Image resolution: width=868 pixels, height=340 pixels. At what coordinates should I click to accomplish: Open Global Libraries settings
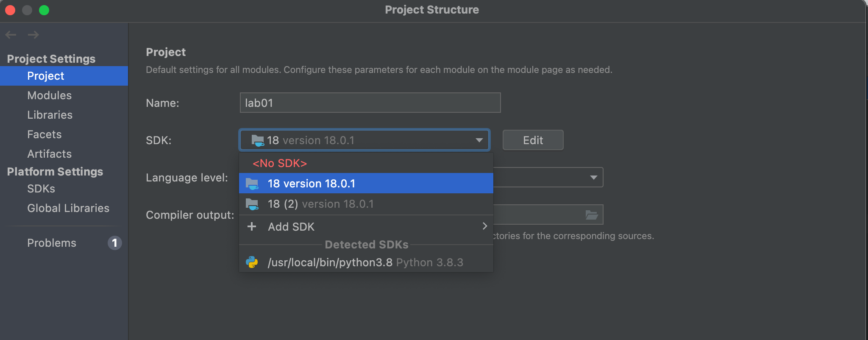click(x=68, y=208)
